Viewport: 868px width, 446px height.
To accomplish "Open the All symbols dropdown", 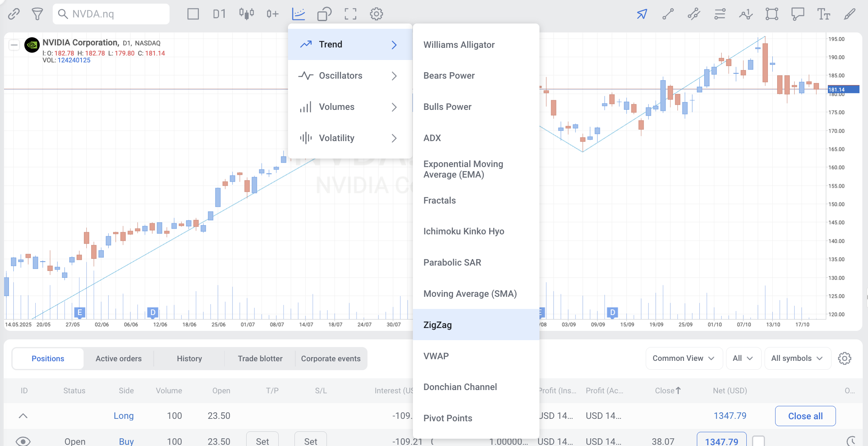I will [x=797, y=358].
